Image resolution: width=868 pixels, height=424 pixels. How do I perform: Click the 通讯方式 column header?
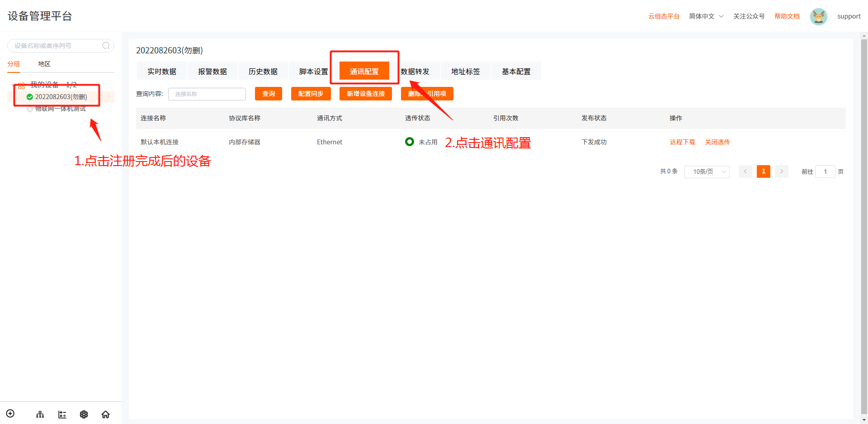[330, 118]
